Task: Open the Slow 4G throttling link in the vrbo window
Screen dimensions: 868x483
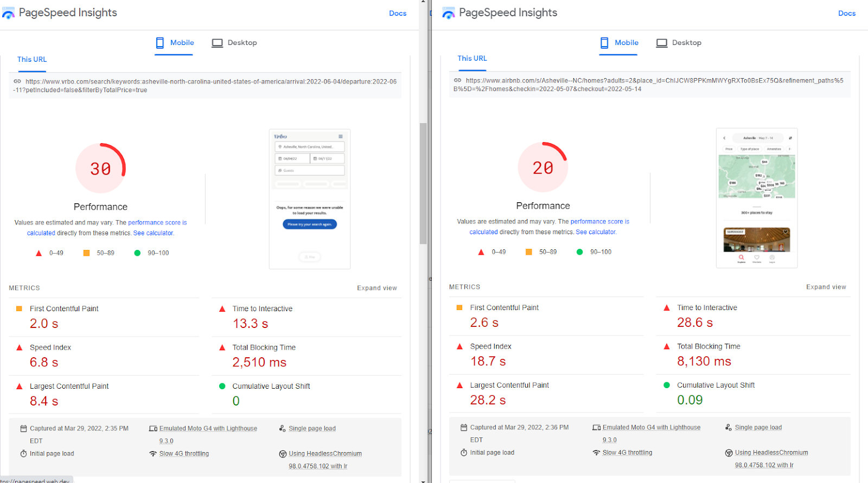Action: 184,454
